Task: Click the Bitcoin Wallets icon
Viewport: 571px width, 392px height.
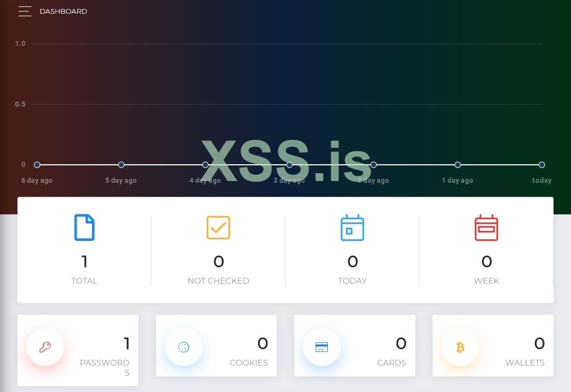Action: pyautogui.click(x=461, y=347)
